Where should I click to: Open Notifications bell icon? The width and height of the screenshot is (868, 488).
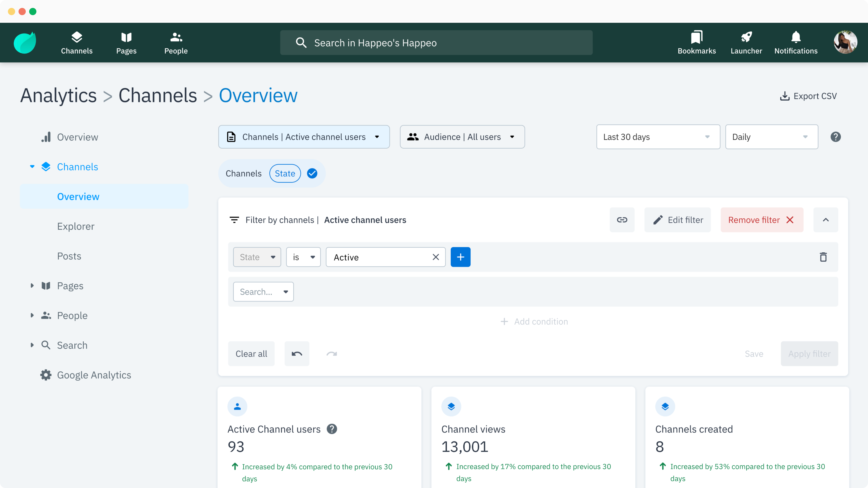point(796,43)
